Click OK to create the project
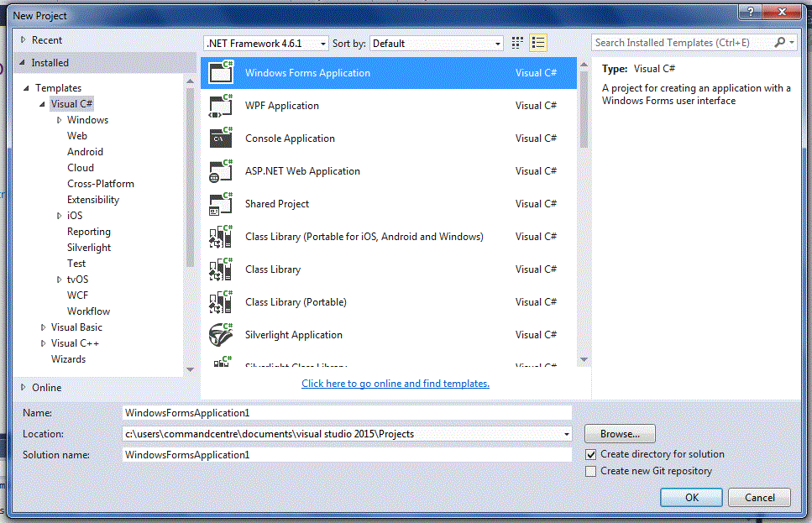812x523 pixels. click(x=691, y=498)
